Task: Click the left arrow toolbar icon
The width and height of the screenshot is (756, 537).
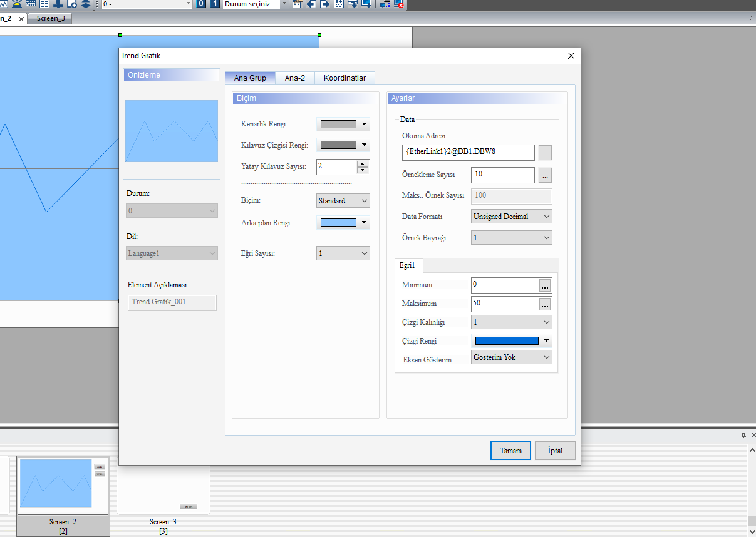Action: point(311,4)
